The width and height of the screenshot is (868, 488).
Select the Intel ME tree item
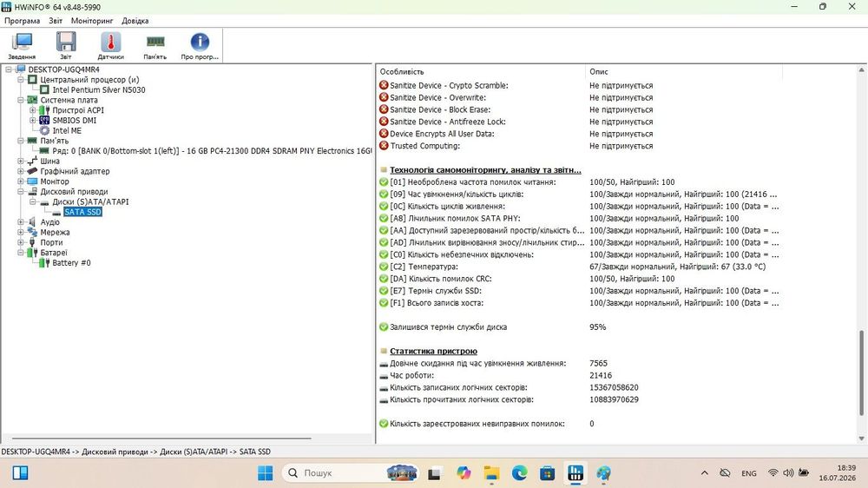67,131
